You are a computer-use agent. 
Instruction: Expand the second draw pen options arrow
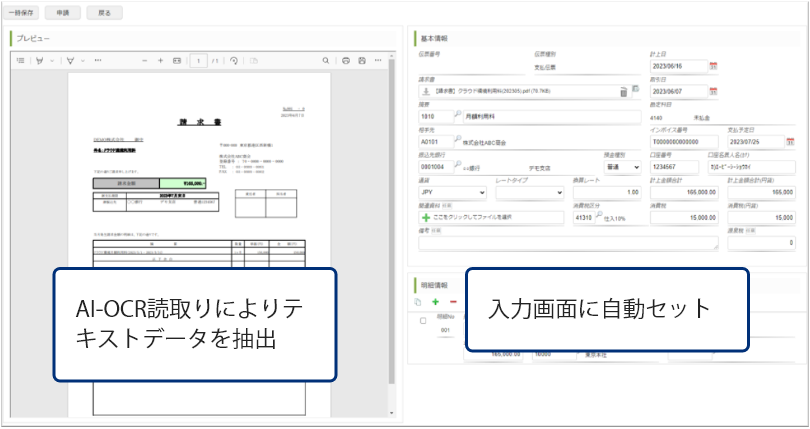pyautogui.click(x=83, y=60)
